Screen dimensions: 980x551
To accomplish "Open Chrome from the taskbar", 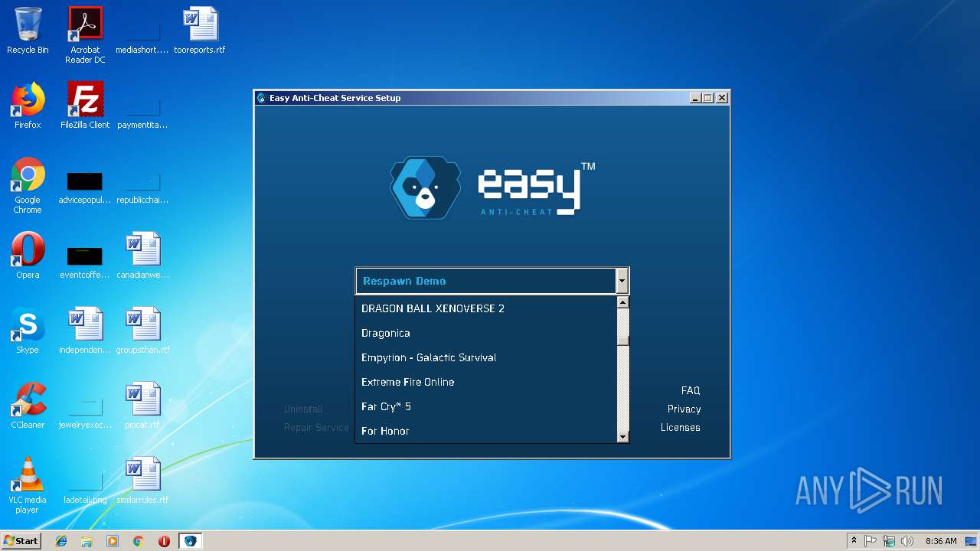I will (x=138, y=541).
